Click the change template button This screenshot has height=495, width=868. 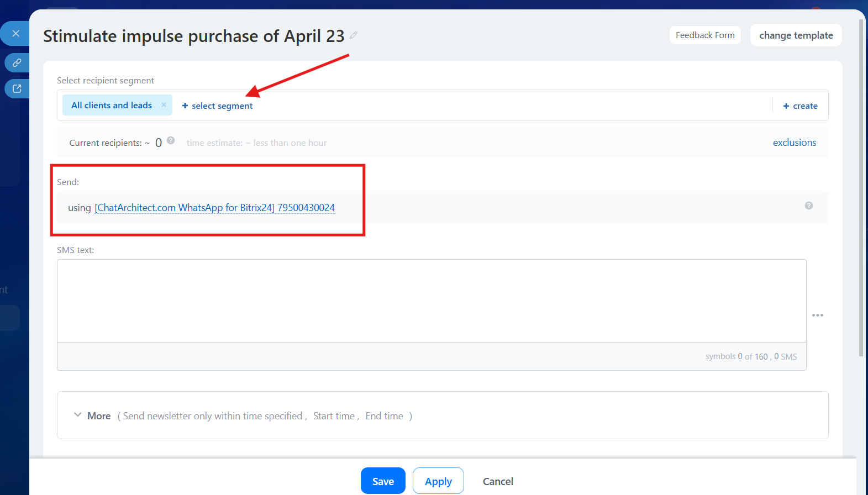click(796, 35)
